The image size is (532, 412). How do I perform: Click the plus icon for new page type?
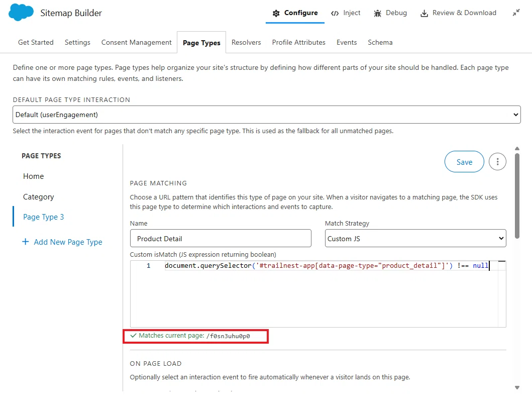26,242
